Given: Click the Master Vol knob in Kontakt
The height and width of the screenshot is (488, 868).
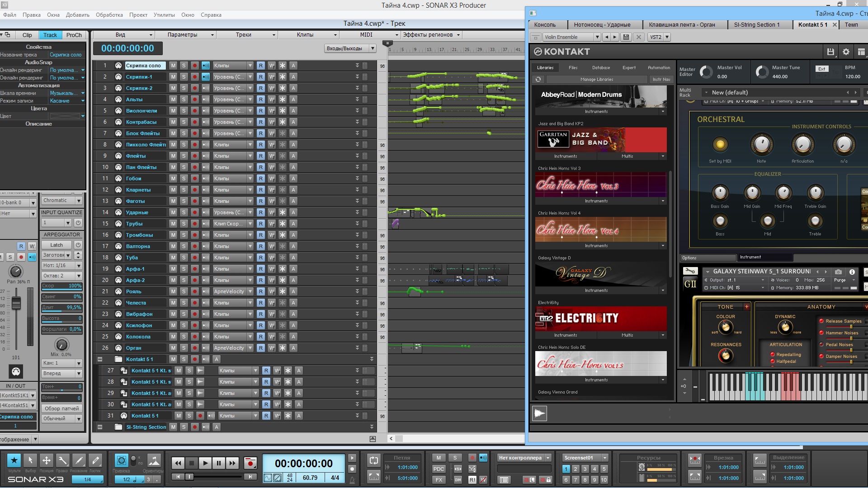Looking at the screenshot, I should [x=706, y=72].
